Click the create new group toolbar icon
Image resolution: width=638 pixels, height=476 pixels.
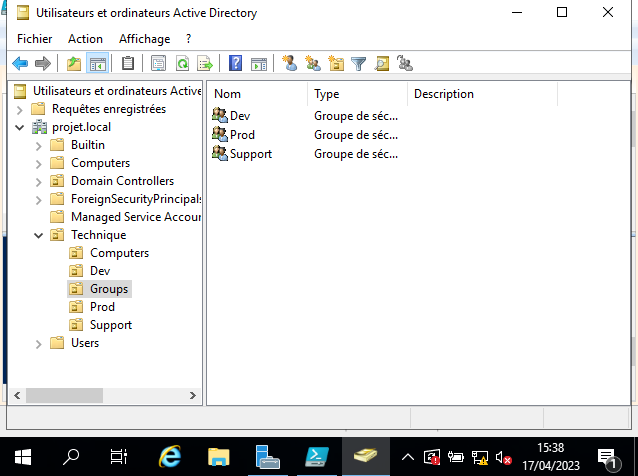(313, 63)
